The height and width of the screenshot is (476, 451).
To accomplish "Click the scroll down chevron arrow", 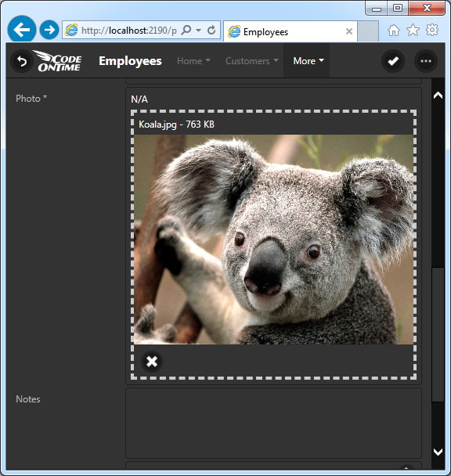I will tap(438, 452).
